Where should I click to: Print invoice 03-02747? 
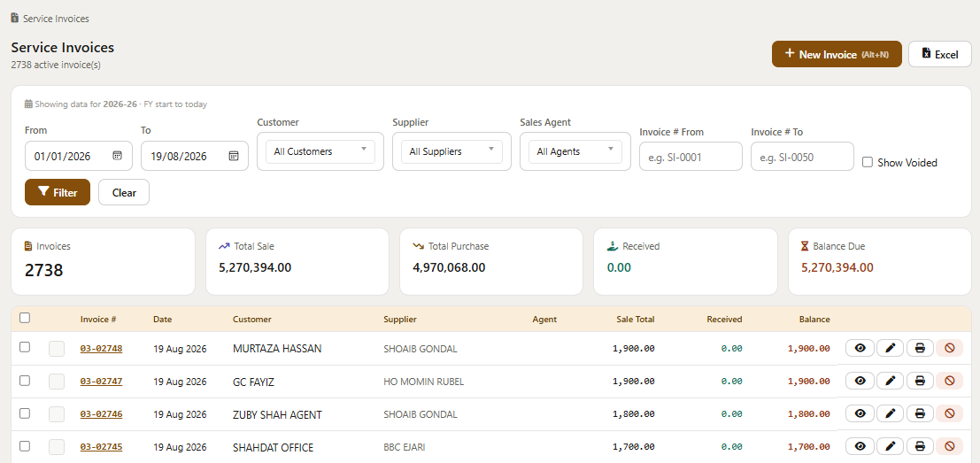920,381
